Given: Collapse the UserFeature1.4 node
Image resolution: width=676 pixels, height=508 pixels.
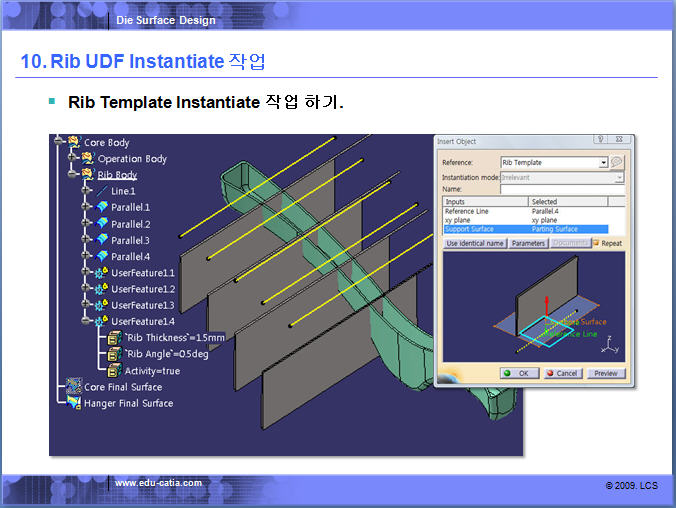Looking at the screenshot, I should click(x=86, y=321).
